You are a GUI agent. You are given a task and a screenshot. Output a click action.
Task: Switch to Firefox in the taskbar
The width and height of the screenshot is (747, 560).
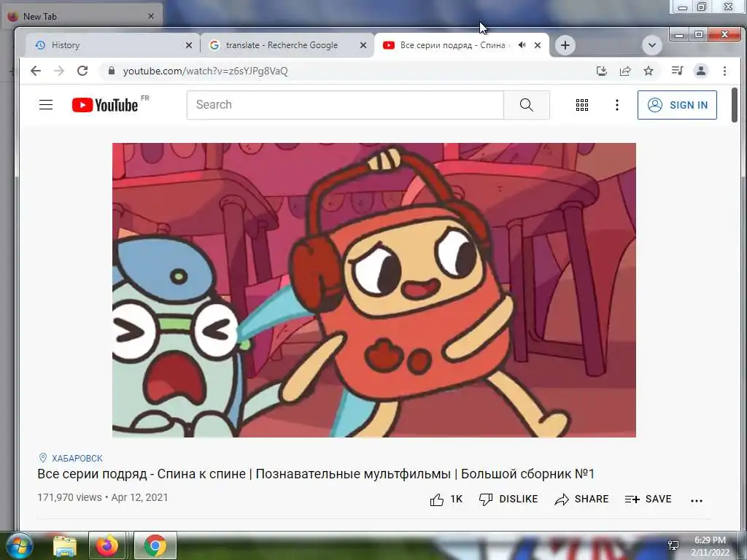tap(107, 545)
